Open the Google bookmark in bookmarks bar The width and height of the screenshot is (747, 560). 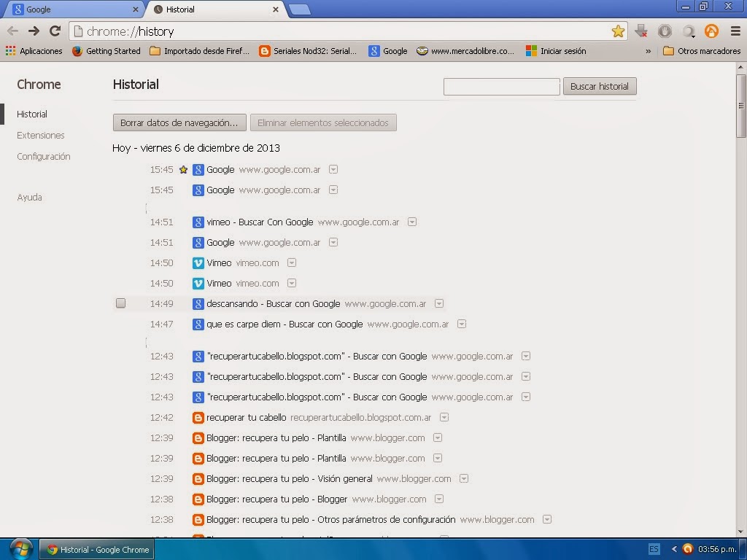point(388,51)
